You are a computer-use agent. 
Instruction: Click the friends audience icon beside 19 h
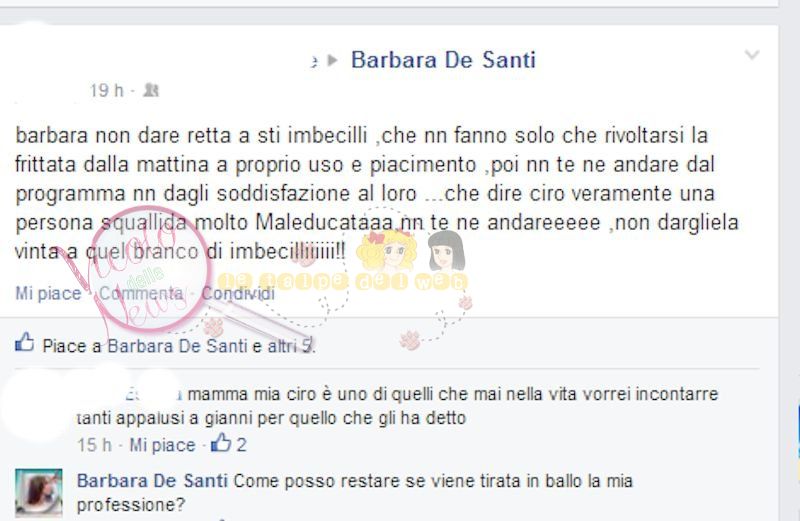coord(151,90)
